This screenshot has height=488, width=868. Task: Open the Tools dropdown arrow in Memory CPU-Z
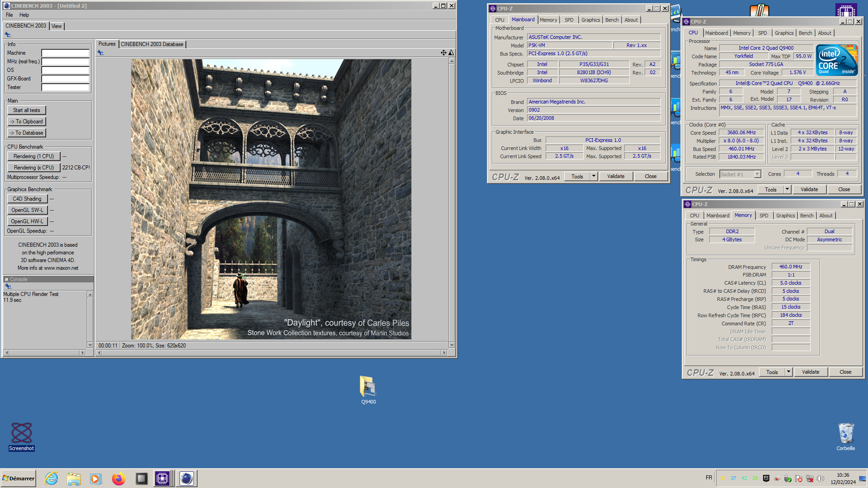click(x=788, y=372)
